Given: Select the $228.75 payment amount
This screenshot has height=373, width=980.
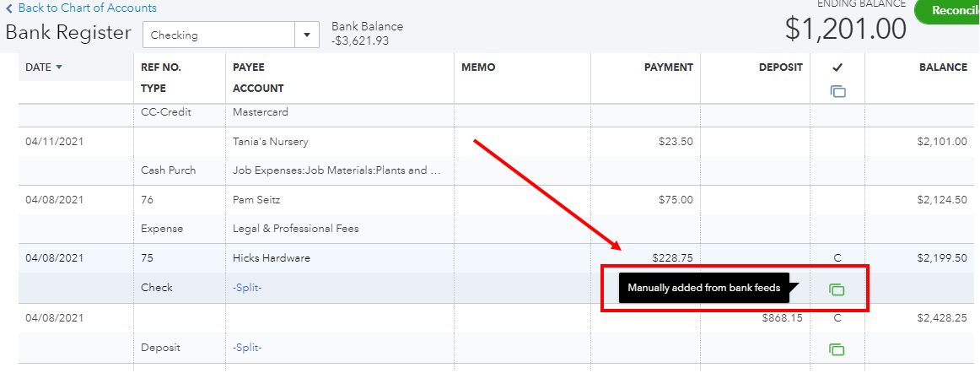Looking at the screenshot, I should tap(672, 258).
